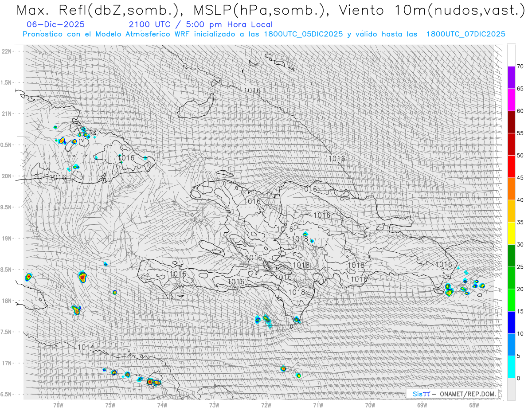Click the '21N' latitude axis label
This screenshot has width=532, height=411.
coord(6,114)
